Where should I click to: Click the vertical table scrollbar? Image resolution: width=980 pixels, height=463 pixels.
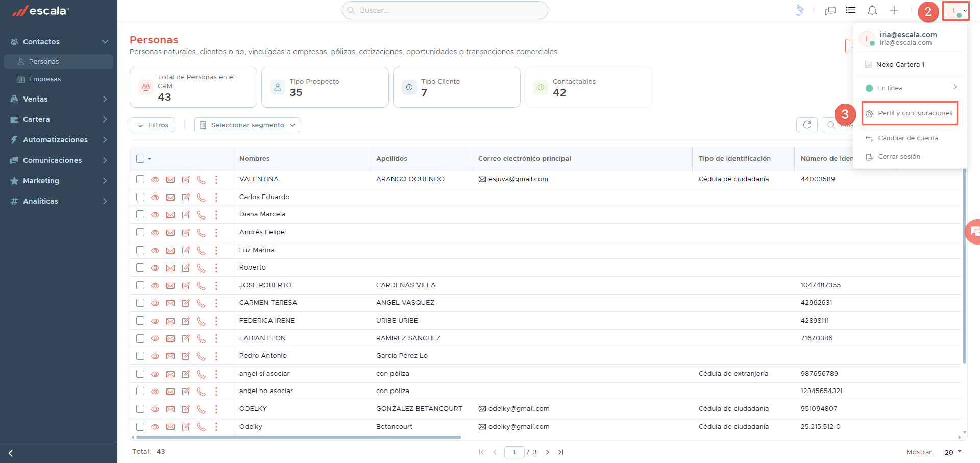click(x=964, y=265)
